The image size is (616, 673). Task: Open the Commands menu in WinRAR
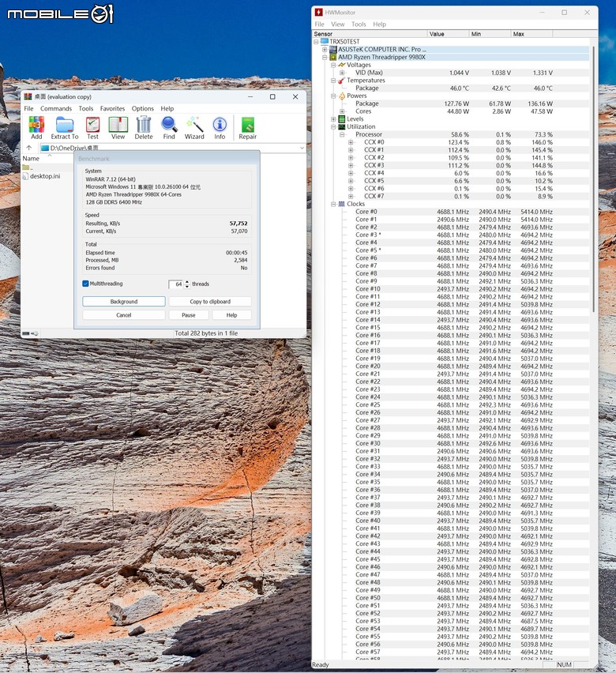pyautogui.click(x=56, y=108)
